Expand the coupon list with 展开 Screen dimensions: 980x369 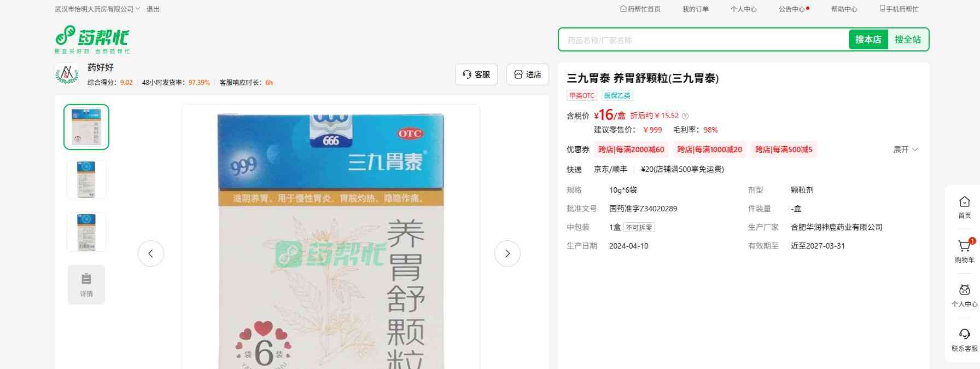(x=905, y=149)
